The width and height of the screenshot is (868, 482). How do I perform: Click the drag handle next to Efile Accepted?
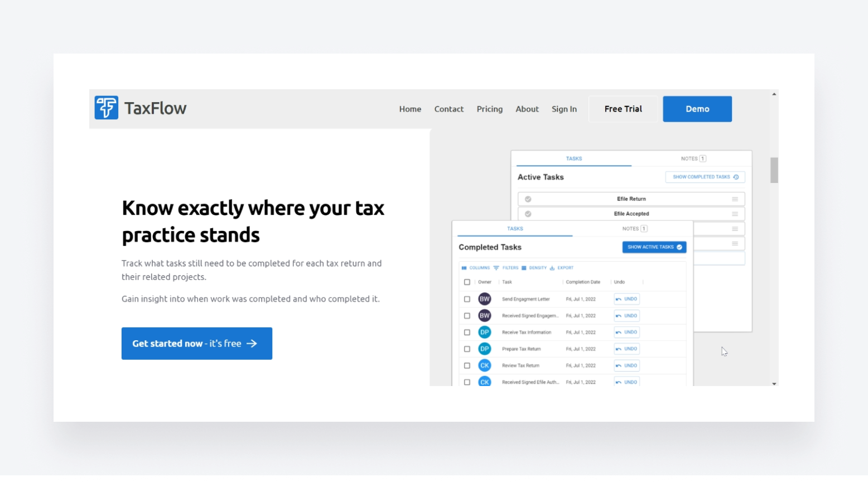click(x=735, y=214)
